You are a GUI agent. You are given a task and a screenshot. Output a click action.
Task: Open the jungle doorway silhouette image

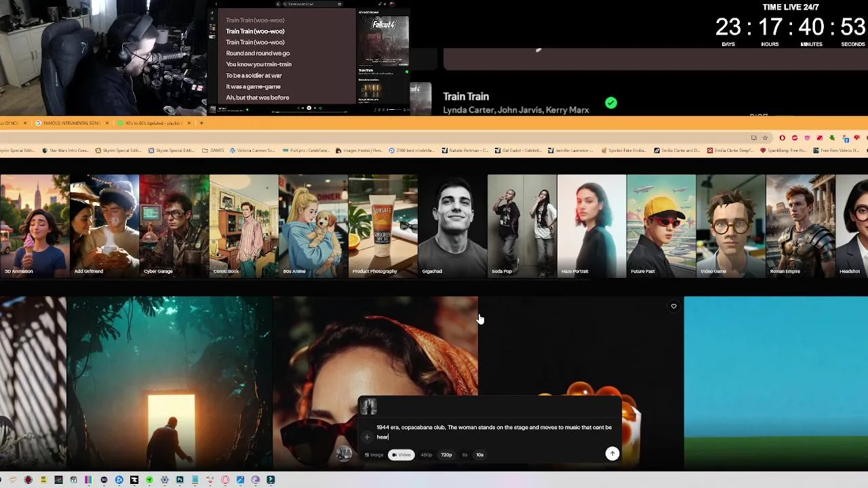(170, 383)
